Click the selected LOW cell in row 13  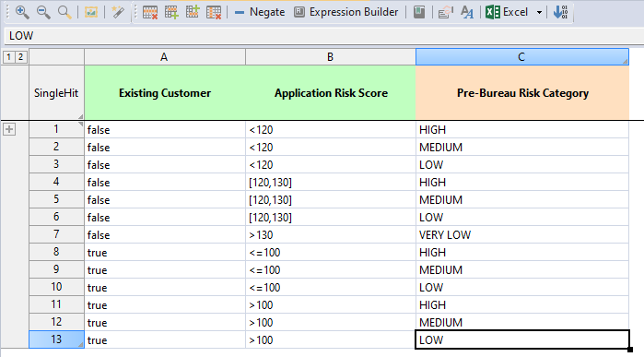[522, 339]
